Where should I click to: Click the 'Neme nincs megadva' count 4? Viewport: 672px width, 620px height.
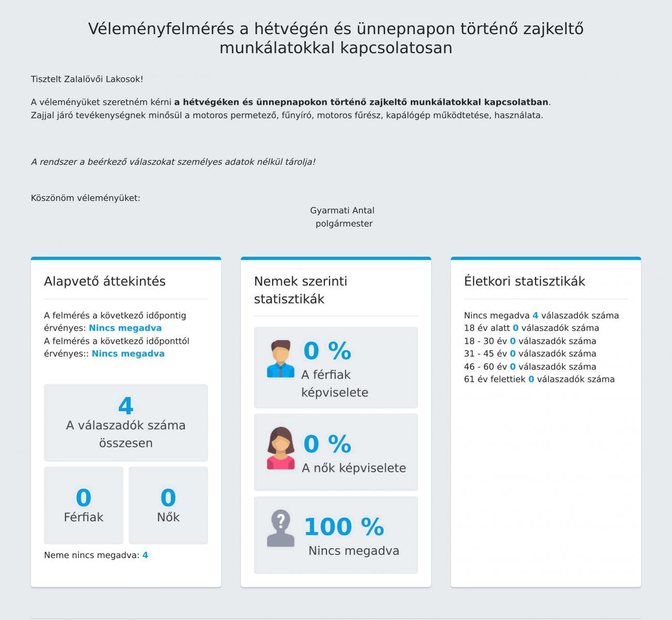tap(145, 555)
